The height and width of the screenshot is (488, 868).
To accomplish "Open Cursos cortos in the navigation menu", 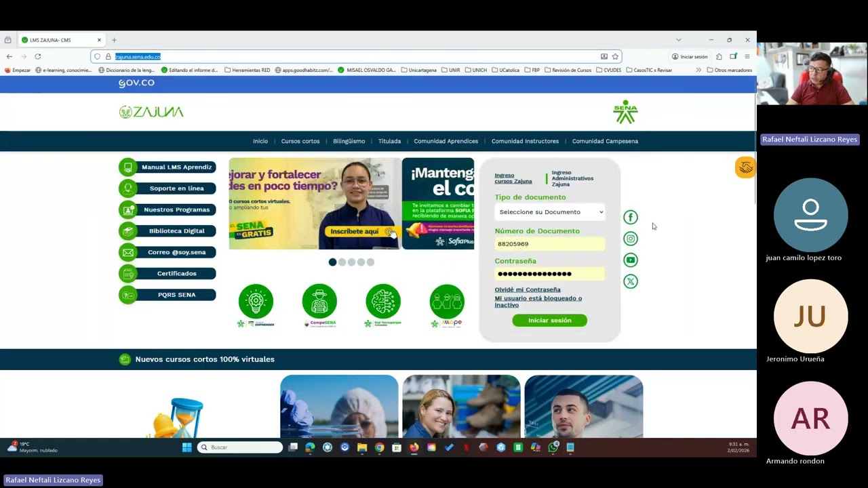I will [300, 141].
